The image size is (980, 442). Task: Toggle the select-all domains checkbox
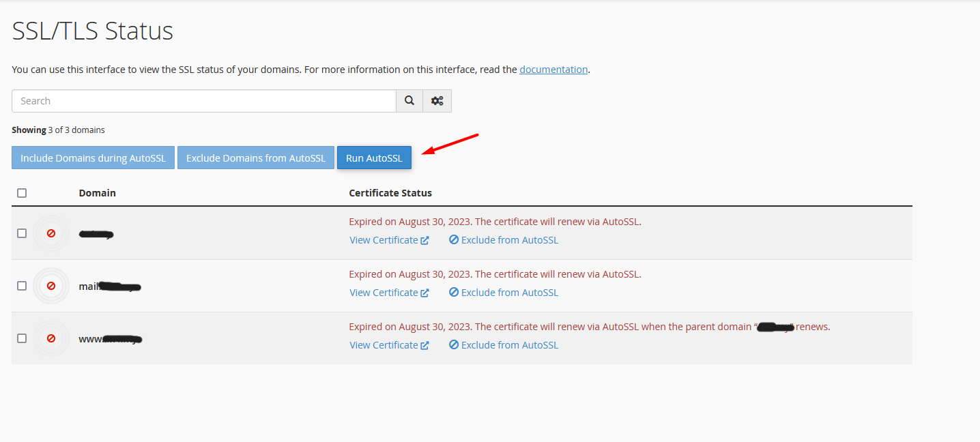(x=22, y=193)
